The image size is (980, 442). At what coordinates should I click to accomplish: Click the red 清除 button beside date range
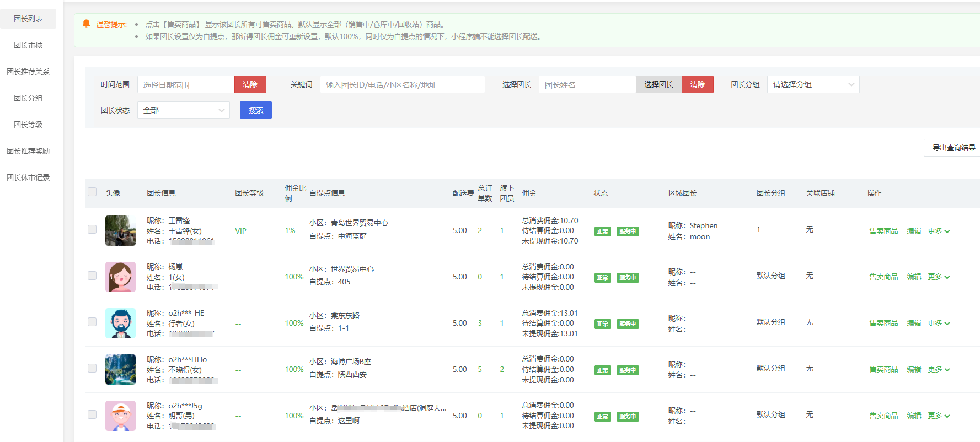[x=250, y=84]
